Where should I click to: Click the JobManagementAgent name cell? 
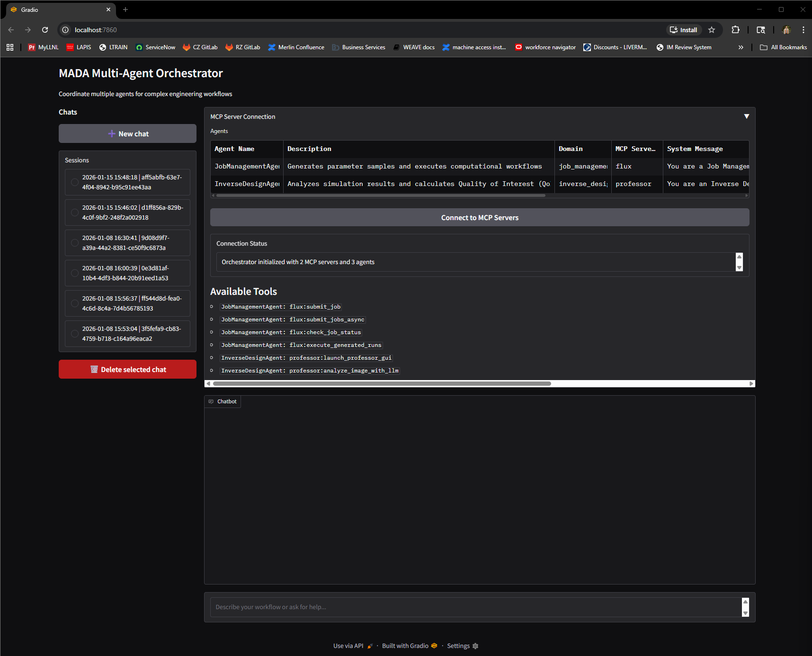pyautogui.click(x=247, y=166)
